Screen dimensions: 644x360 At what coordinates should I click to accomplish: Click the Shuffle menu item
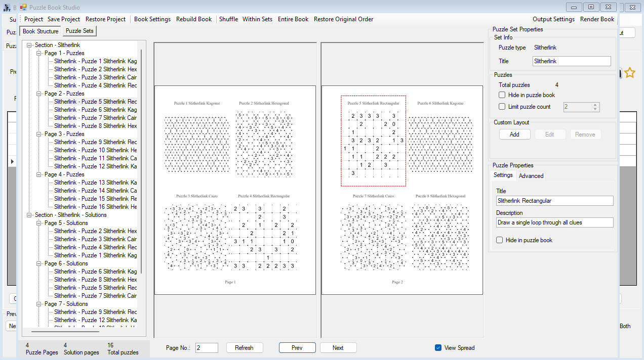click(228, 19)
